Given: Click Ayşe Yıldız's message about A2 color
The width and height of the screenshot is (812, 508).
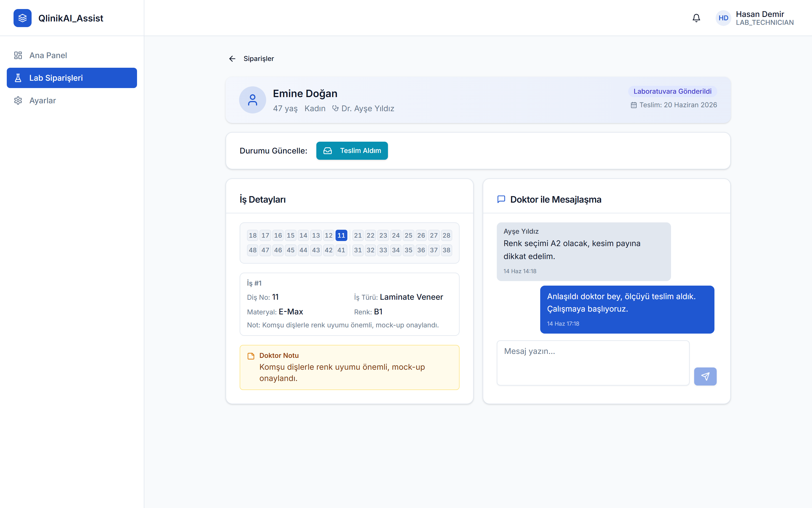Looking at the screenshot, I should (x=584, y=252).
